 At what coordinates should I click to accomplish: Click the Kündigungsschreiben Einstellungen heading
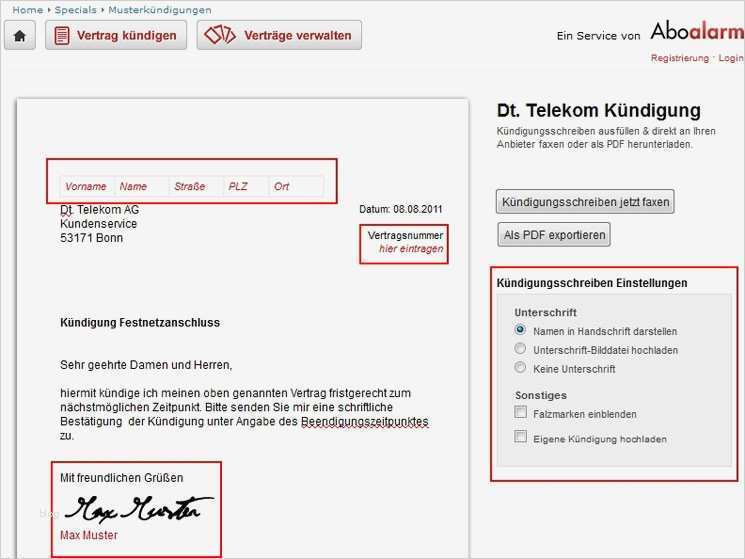592,283
